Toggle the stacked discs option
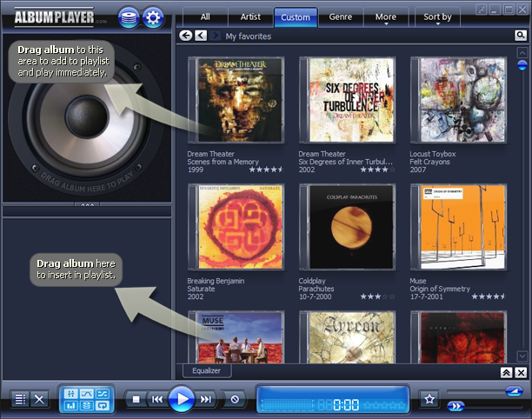 pos(87,405)
